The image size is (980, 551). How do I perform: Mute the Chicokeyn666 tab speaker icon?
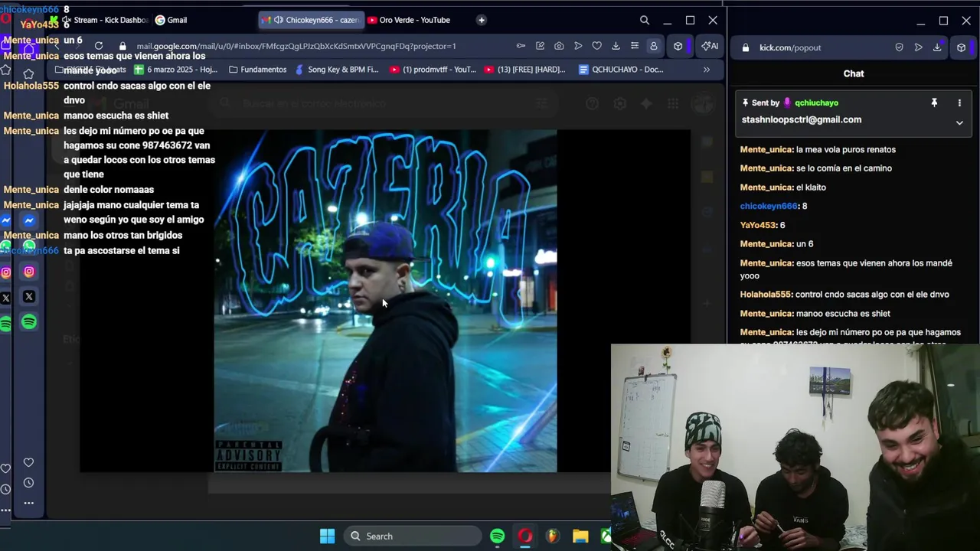point(278,20)
